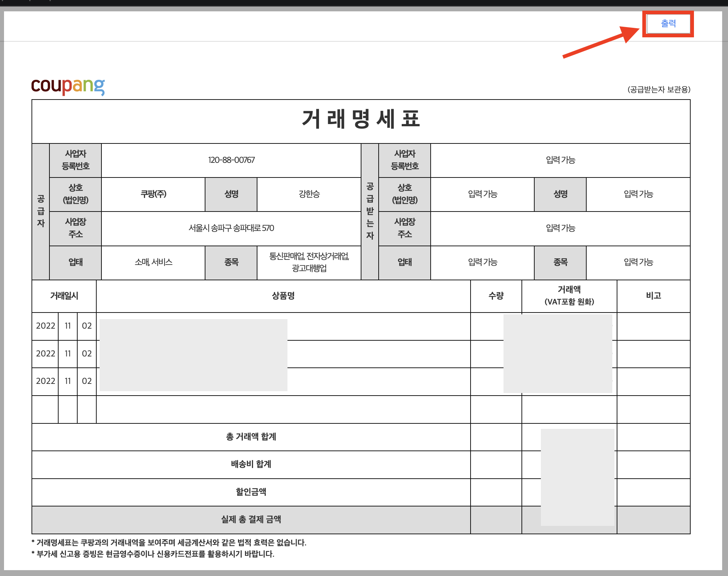Click the 비고 column header

[653, 296]
